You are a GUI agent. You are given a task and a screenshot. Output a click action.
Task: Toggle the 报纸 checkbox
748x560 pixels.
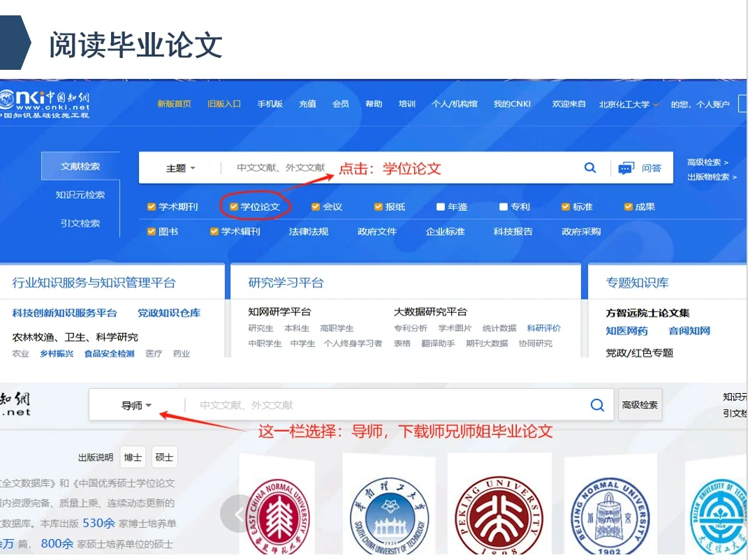(x=379, y=207)
